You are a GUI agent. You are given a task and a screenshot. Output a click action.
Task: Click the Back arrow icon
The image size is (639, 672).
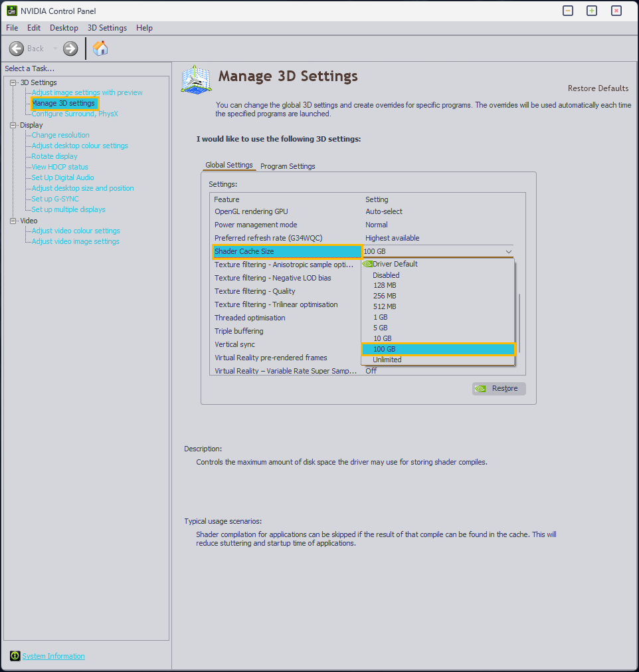point(17,49)
